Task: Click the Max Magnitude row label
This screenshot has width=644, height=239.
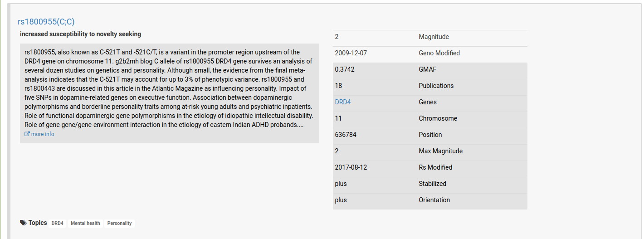Action: pyautogui.click(x=441, y=151)
